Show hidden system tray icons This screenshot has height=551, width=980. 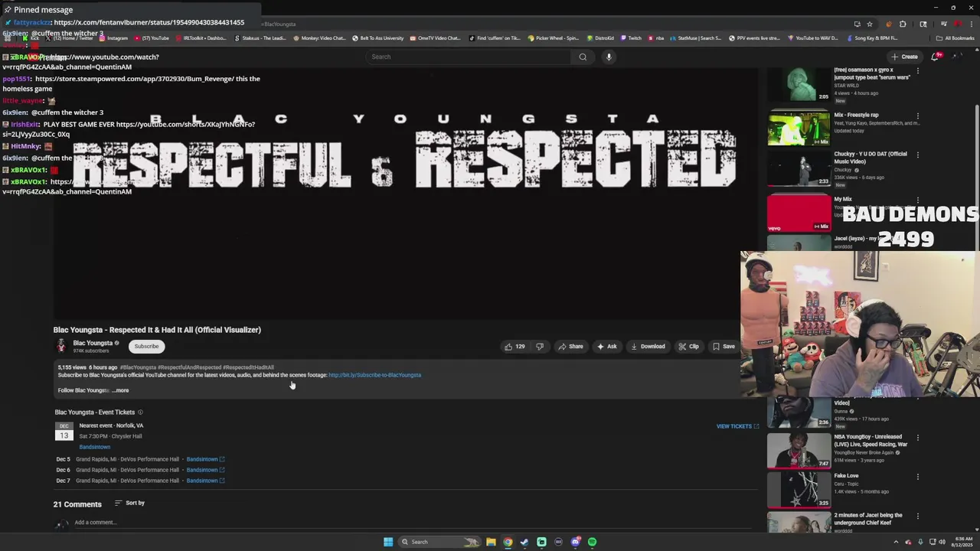pos(897,542)
